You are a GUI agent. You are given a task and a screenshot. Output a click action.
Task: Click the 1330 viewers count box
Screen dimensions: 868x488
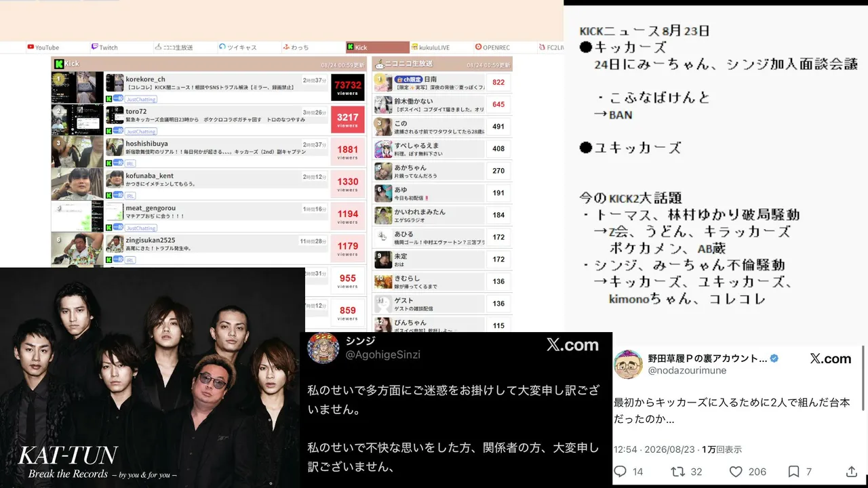pos(348,184)
